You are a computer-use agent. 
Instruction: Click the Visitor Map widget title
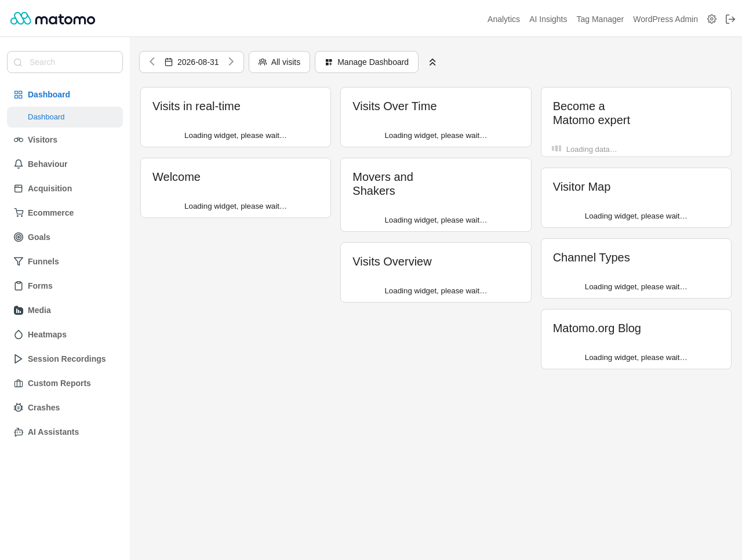tap(581, 187)
